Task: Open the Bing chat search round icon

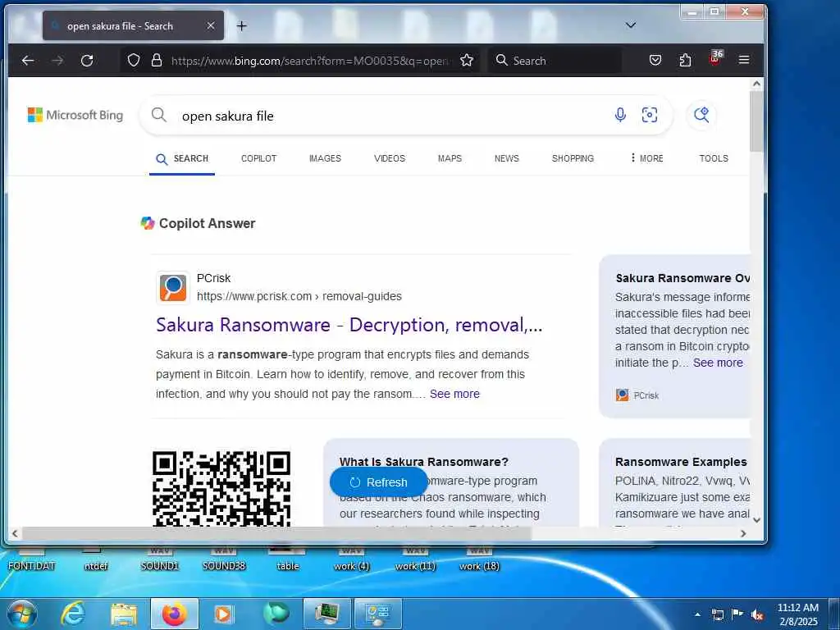Action: [x=701, y=115]
